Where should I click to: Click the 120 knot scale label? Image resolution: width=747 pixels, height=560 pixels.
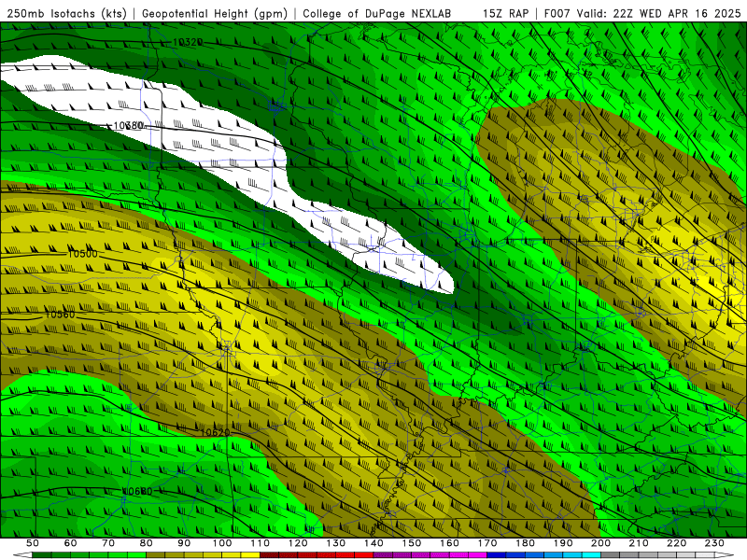pyautogui.click(x=298, y=543)
